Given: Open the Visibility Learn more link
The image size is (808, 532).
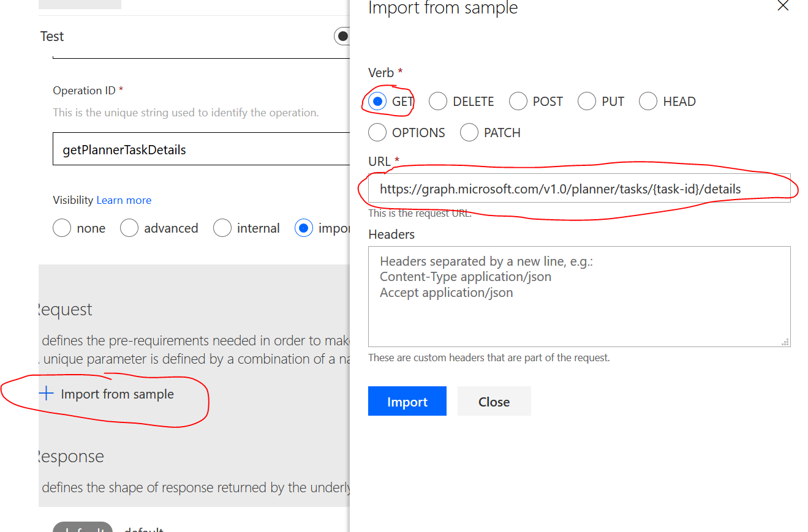Looking at the screenshot, I should click(124, 200).
